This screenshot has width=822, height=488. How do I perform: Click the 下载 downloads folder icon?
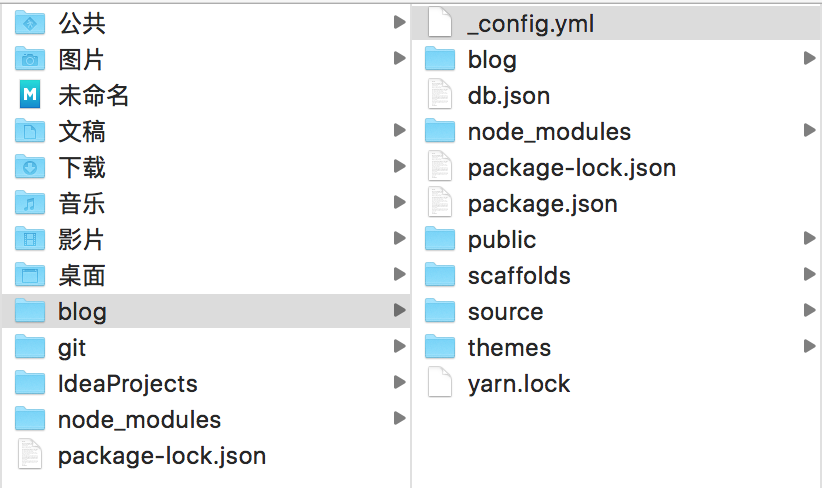pyautogui.click(x=31, y=167)
